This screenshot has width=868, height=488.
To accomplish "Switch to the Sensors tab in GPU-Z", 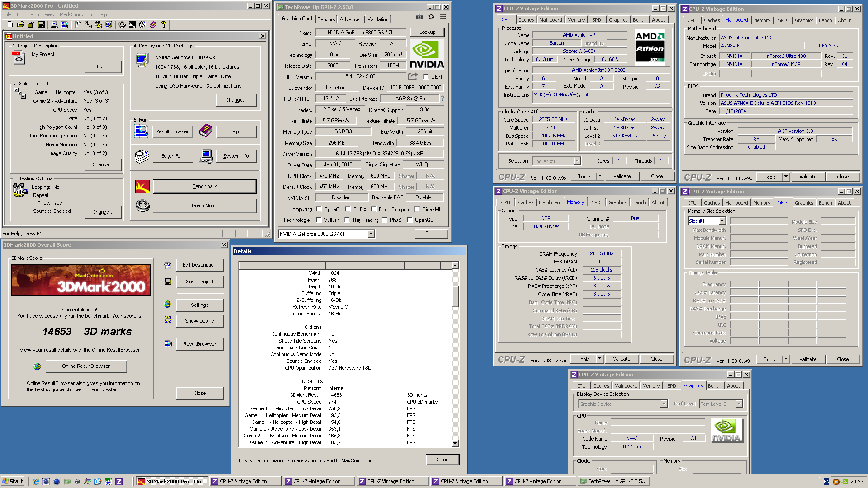I will coord(326,19).
